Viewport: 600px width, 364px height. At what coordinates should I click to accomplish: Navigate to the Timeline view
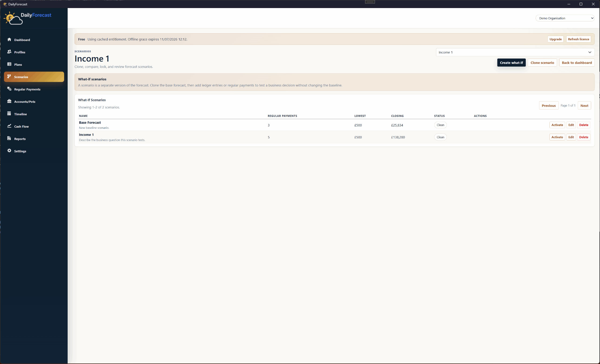[x=20, y=114]
